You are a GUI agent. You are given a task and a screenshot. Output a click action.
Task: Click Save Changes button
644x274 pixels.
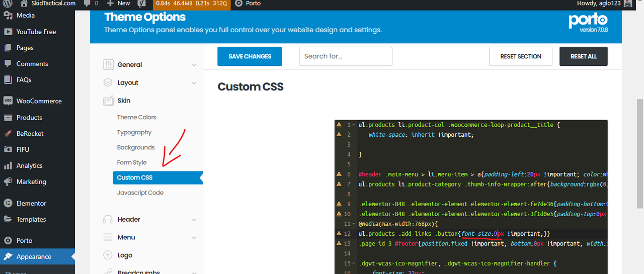tap(250, 56)
